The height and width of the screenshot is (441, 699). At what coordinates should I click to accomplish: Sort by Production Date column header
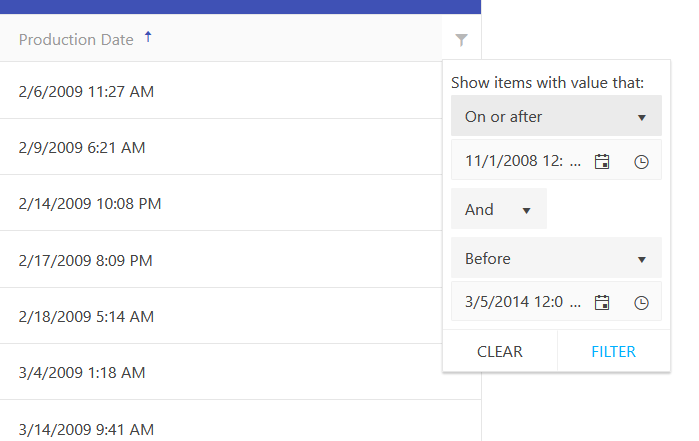tap(76, 40)
